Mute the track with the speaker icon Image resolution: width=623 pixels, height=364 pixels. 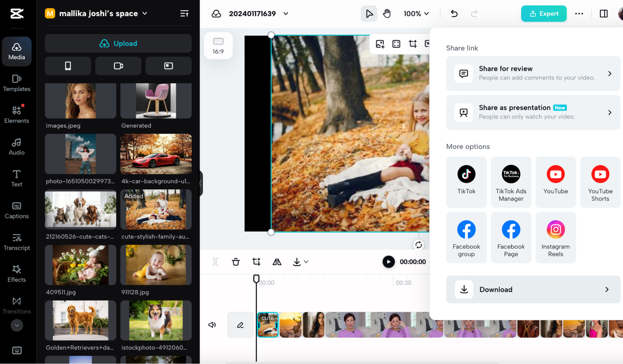[212, 325]
